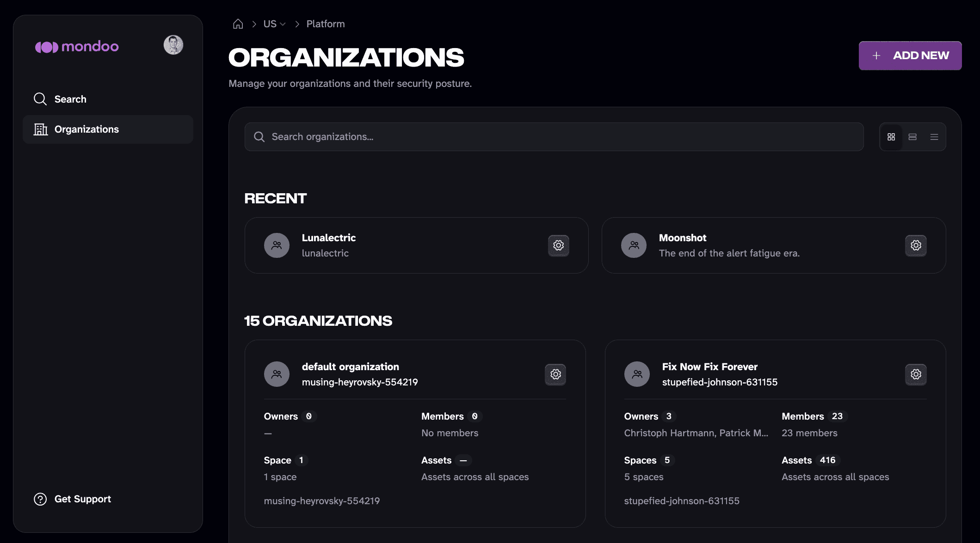
Task: Open Fix Now Fix Forever title
Action: [x=710, y=367]
